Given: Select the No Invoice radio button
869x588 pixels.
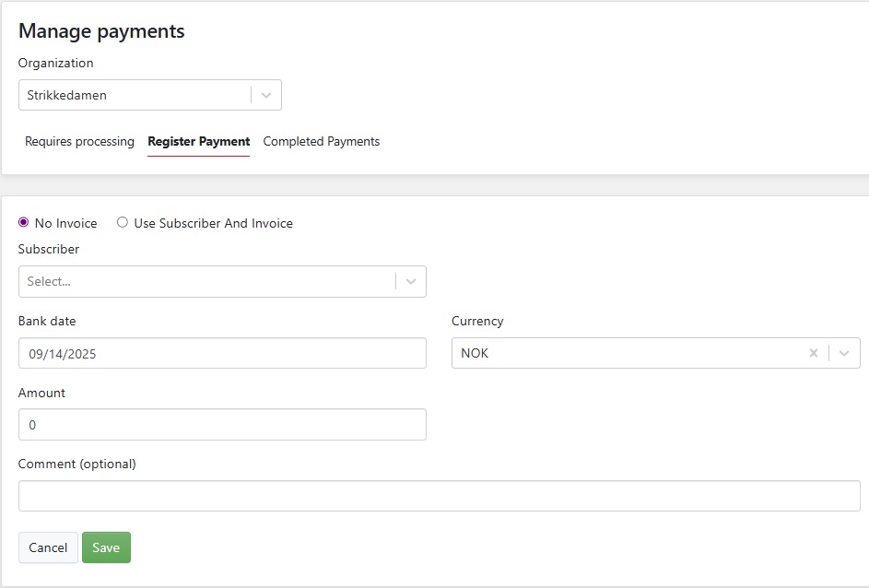Looking at the screenshot, I should coord(23,222).
